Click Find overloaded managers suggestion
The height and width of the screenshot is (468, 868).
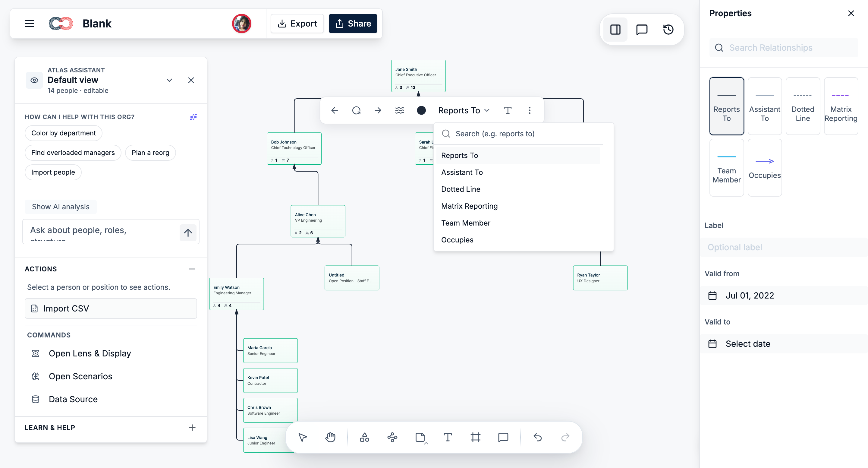click(73, 153)
